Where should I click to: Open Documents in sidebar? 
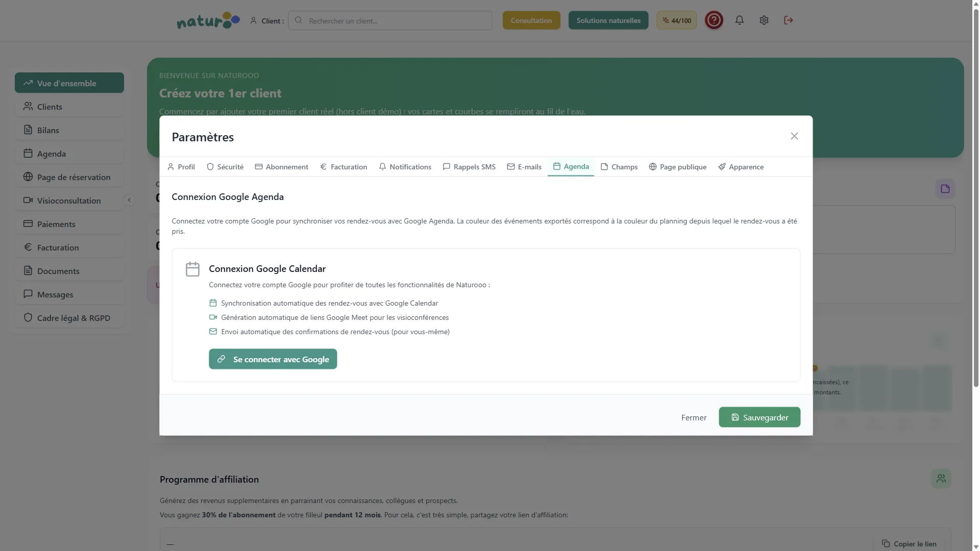[69, 270]
